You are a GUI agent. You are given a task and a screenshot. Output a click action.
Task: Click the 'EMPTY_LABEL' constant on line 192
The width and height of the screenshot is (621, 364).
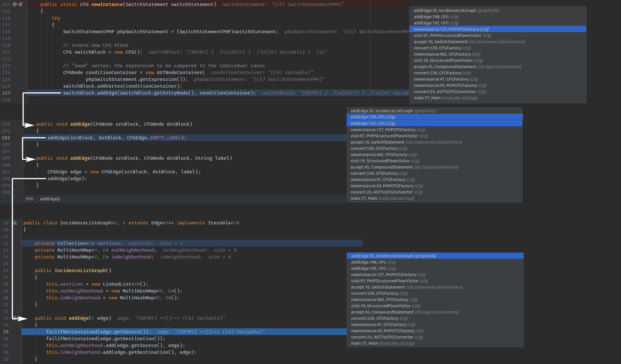click(x=165, y=138)
